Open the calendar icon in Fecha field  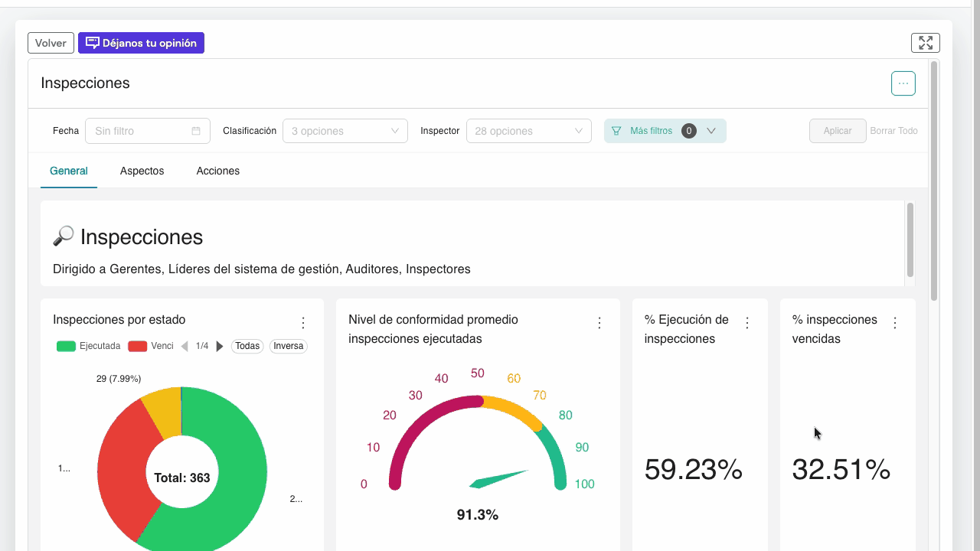pyautogui.click(x=196, y=131)
